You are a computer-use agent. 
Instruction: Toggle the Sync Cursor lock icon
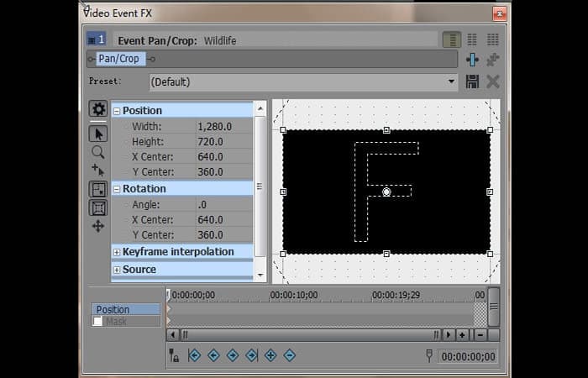[x=174, y=355]
